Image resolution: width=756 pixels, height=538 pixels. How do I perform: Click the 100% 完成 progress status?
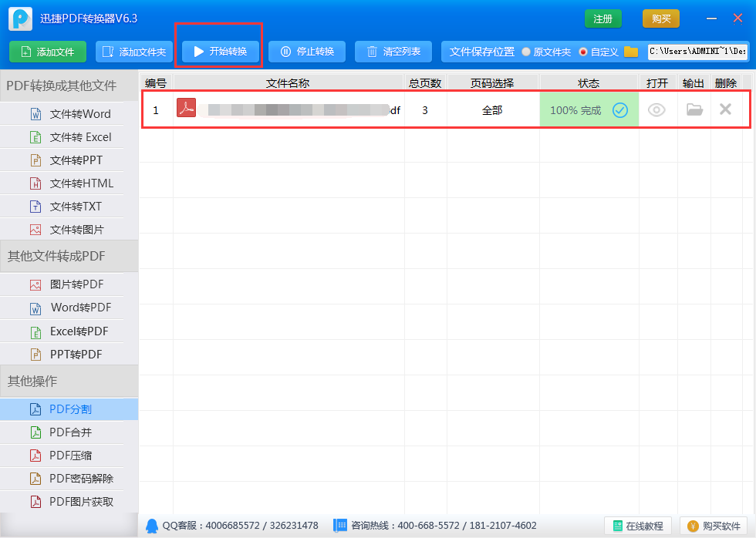click(x=575, y=110)
